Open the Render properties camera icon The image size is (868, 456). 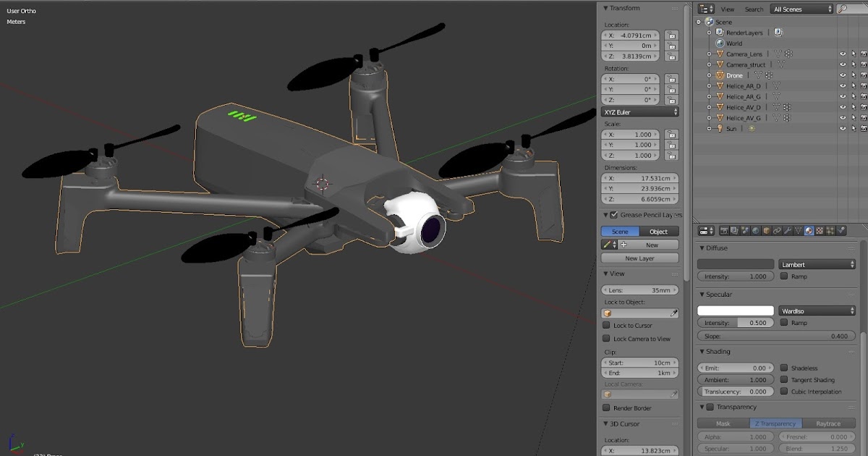pyautogui.click(x=725, y=230)
